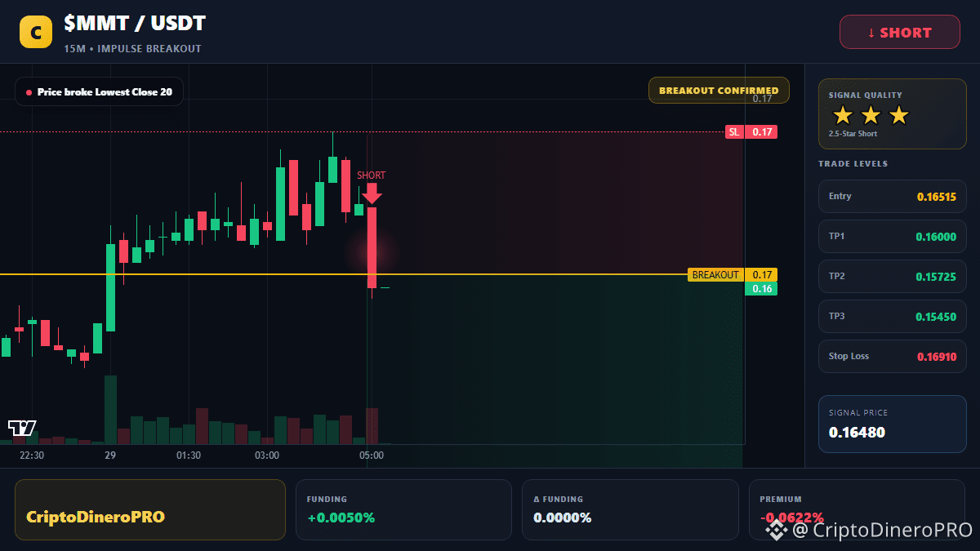The image size is (980, 551).
Task: Click the BREAKOUT CONFIRMED badge
Action: [x=719, y=91]
